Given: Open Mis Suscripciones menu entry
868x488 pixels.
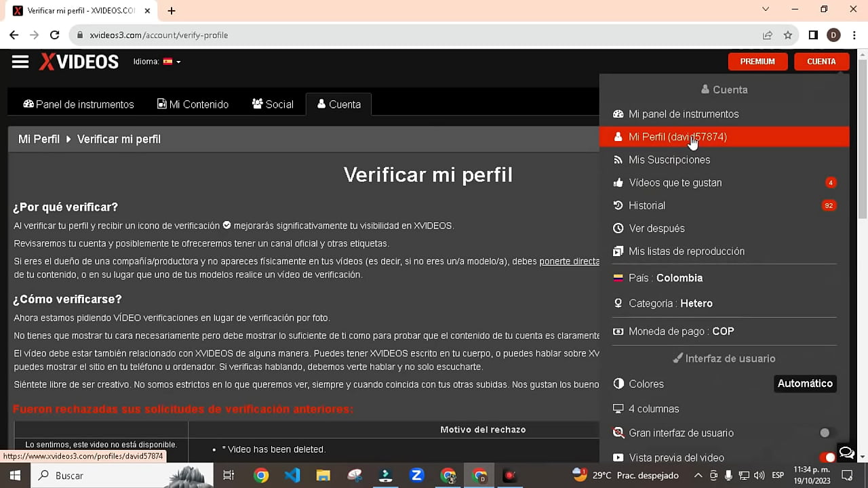Looking at the screenshot, I should tap(724, 160).
